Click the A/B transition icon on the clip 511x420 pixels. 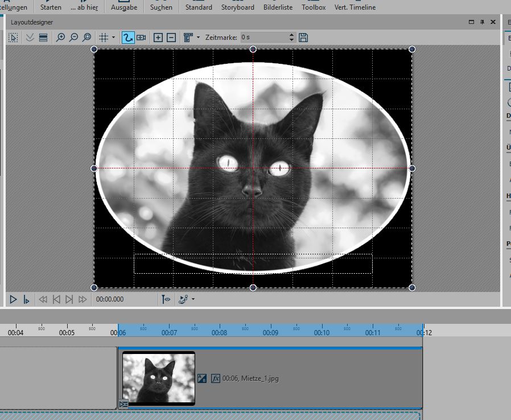pyautogui.click(x=202, y=378)
